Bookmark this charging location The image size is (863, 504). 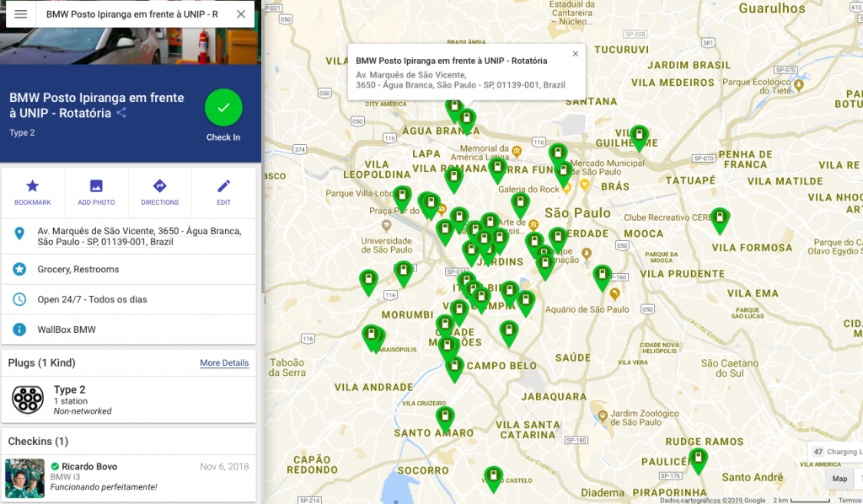(x=33, y=192)
